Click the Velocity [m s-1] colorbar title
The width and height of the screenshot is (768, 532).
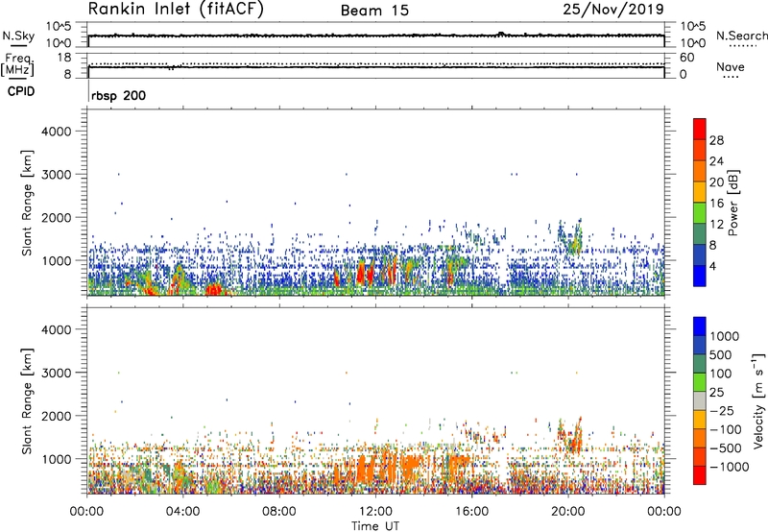pos(758,400)
